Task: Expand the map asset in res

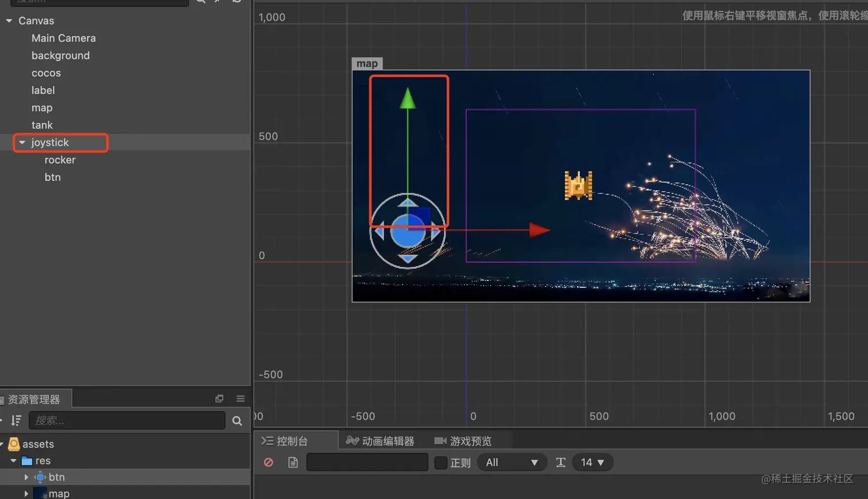Action: 26,493
